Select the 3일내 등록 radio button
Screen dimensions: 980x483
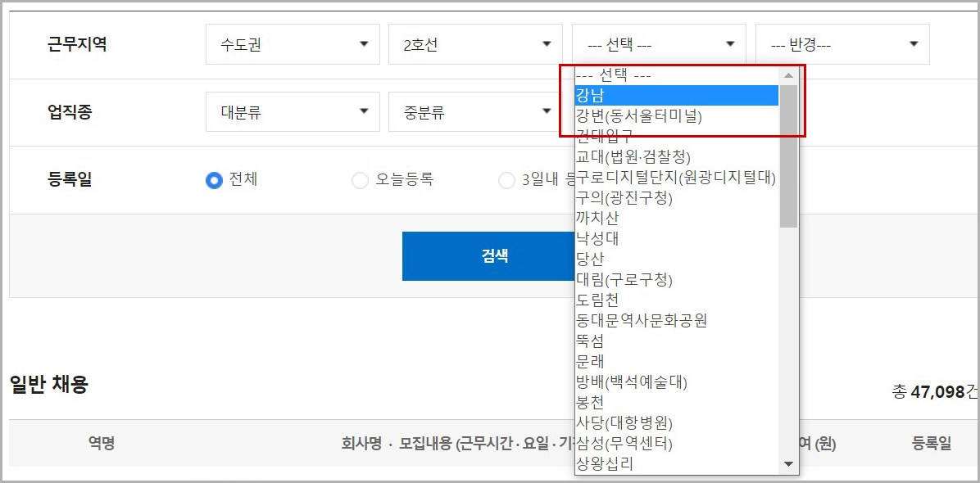[x=506, y=181]
